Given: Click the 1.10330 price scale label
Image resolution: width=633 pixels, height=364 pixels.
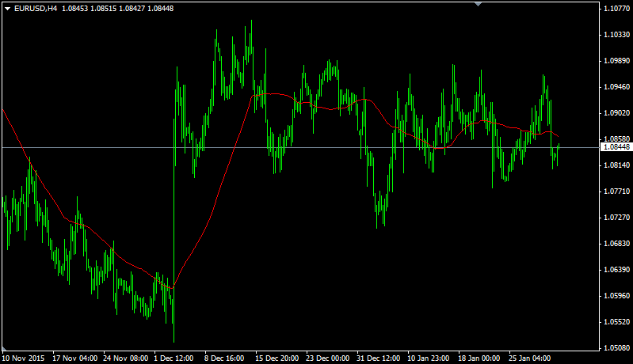Looking at the screenshot, I should pyautogui.click(x=616, y=35).
